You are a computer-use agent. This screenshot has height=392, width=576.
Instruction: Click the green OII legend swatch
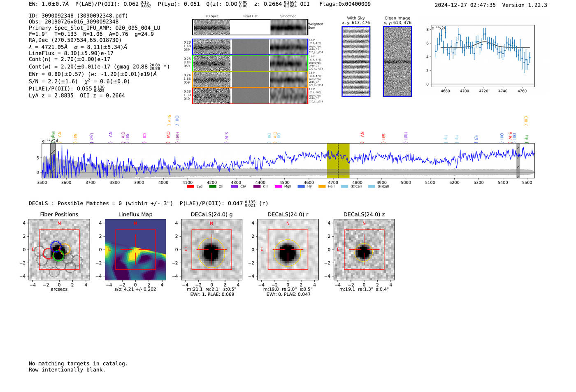tap(212, 186)
